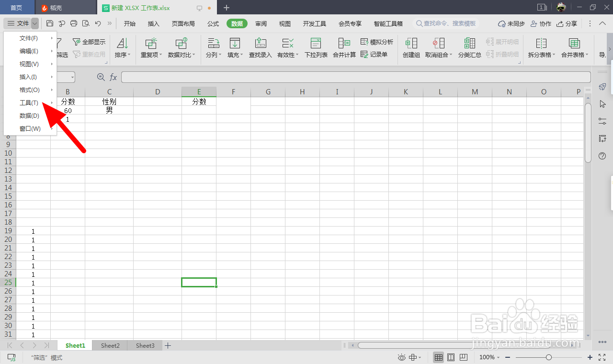Click the 下拉列表 dropdown list icon

(316, 43)
